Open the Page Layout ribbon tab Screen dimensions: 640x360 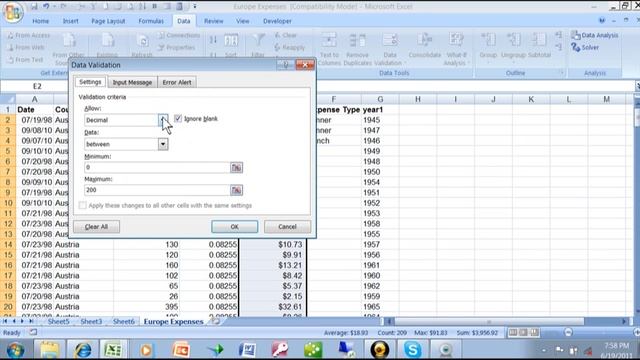pos(108,21)
